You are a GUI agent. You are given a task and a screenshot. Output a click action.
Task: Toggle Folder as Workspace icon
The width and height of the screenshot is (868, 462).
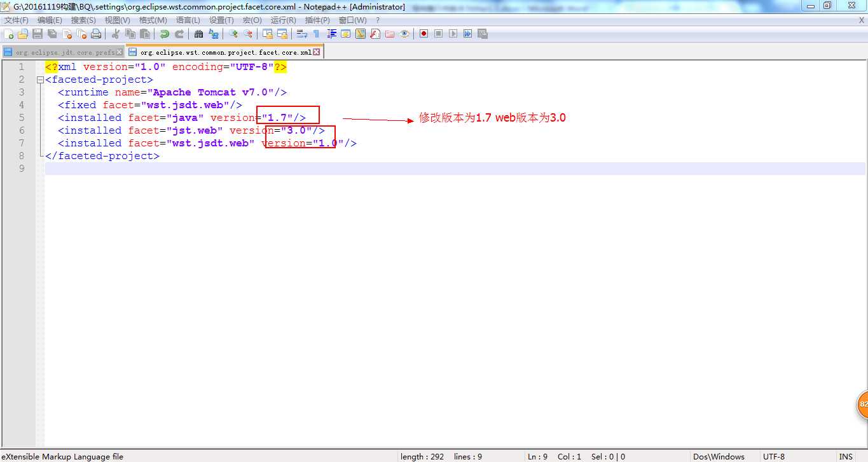click(x=390, y=34)
